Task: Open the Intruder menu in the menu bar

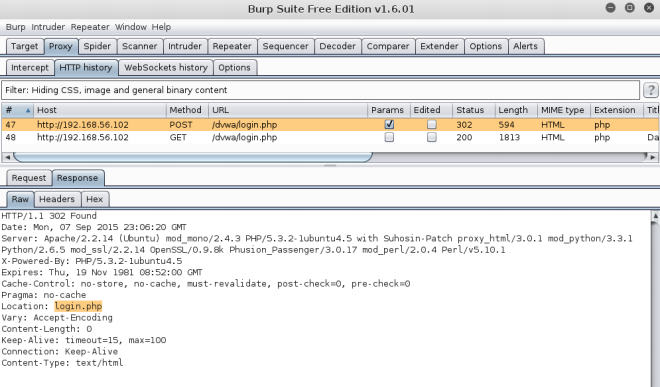Action: [x=48, y=27]
